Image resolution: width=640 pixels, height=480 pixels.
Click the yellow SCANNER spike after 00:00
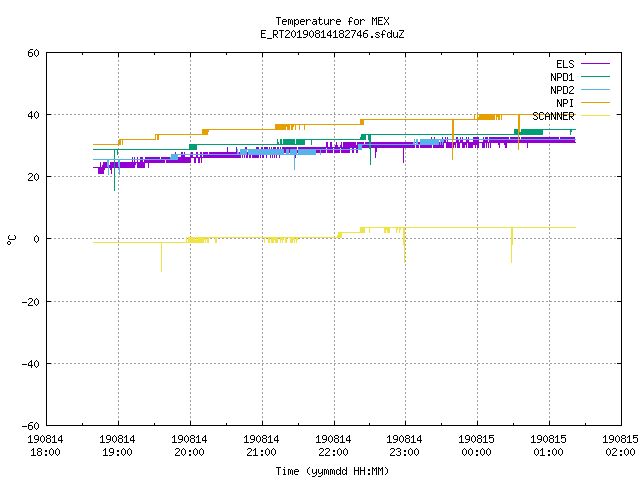[x=512, y=245]
